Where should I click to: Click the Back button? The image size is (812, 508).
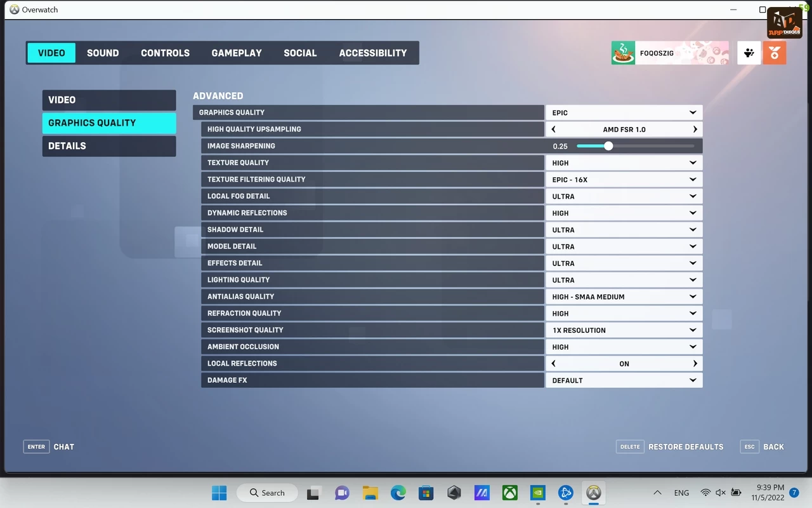point(763,447)
